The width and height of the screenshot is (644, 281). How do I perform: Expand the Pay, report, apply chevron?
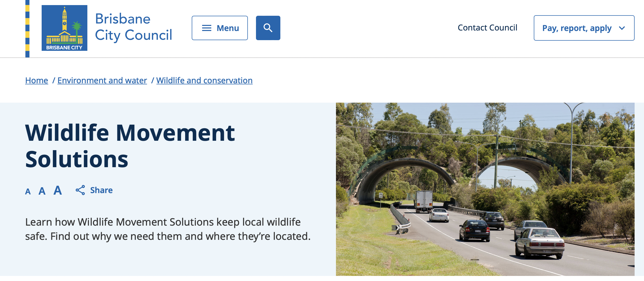(622, 28)
